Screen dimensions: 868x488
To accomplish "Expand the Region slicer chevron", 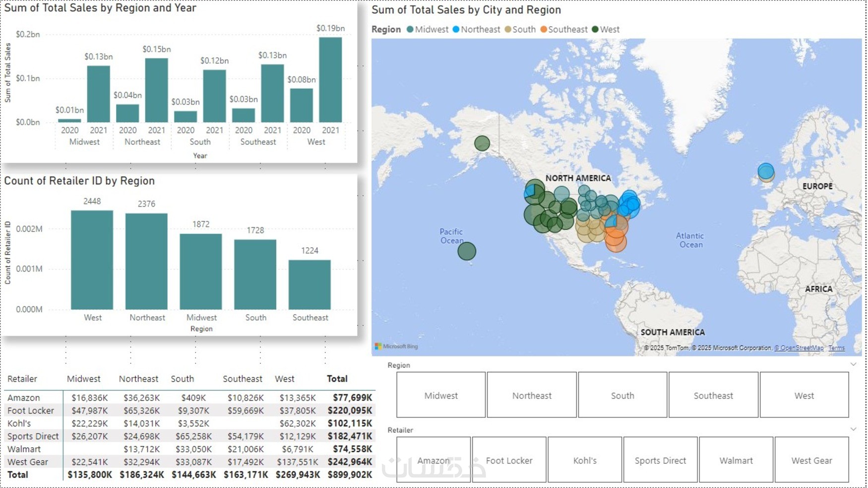I will [x=853, y=364].
